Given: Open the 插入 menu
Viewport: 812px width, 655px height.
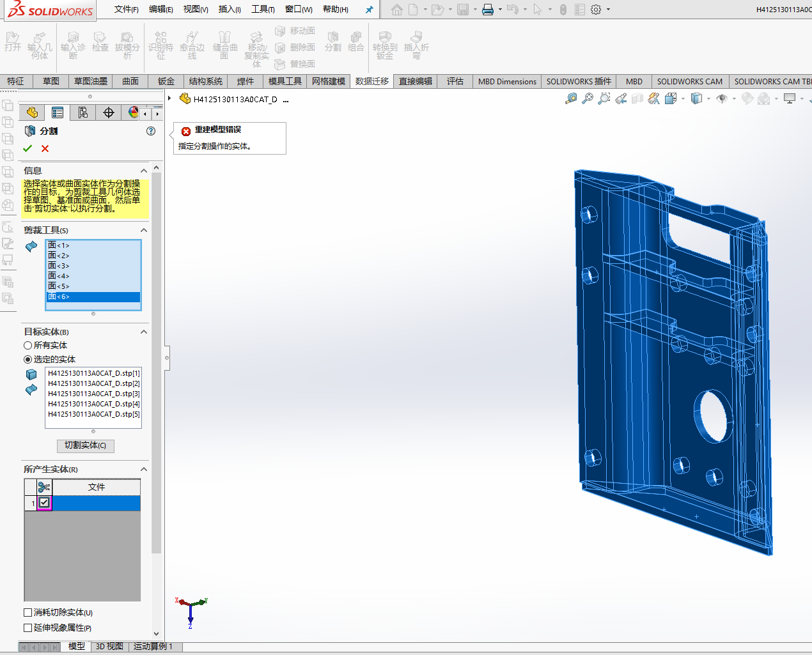Looking at the screenshot, I should [x=230, y=9].
